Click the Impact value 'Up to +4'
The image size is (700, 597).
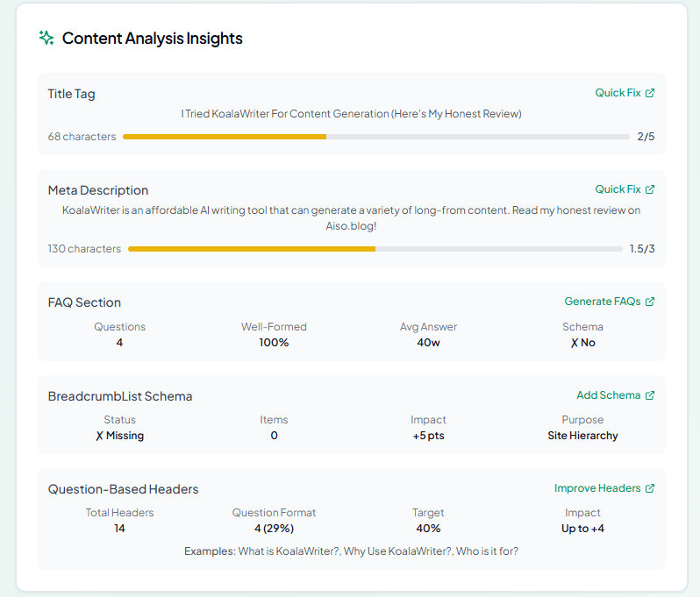(x=582, y=529)
